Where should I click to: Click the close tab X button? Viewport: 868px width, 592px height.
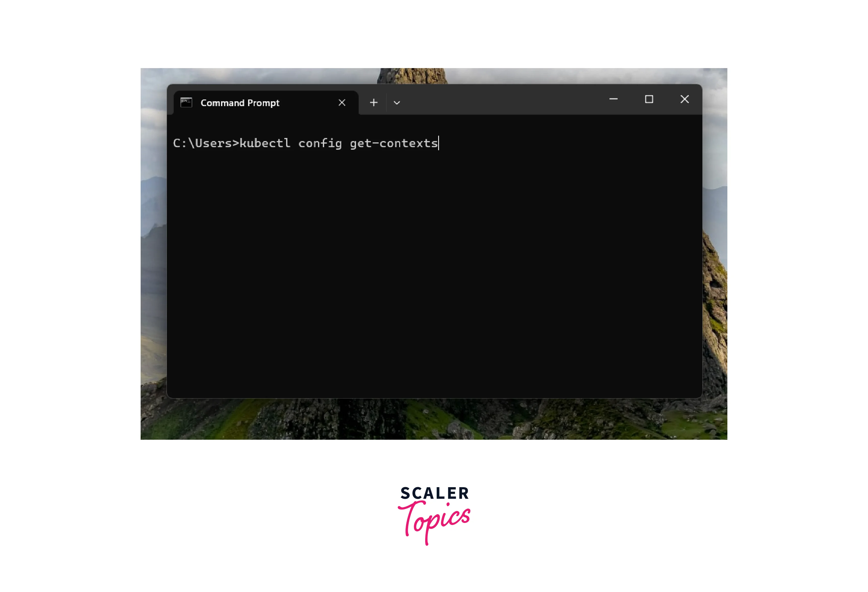pyautogui.click(x=342, y=103)
